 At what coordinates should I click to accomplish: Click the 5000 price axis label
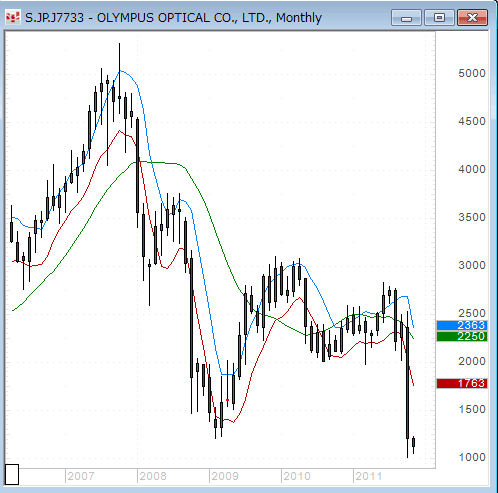coord(472,73)
